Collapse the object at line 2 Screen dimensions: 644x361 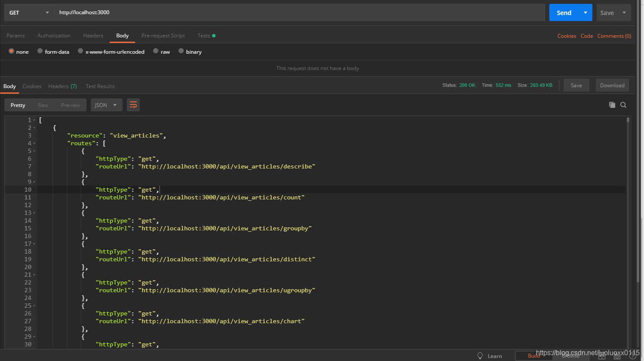point(34,128)
